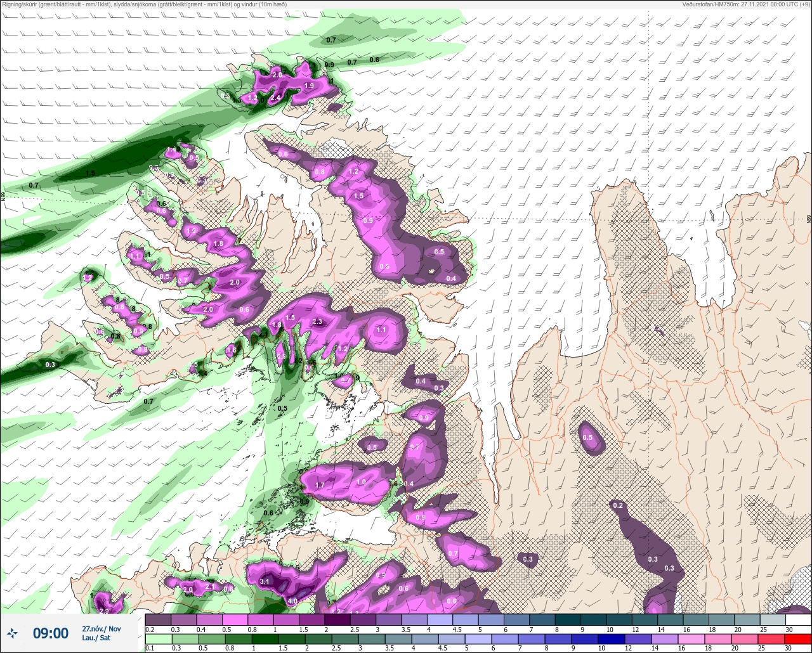
Task: Select upper legend swatch between 0.5 and 0.8
Action: pos(235,619)
